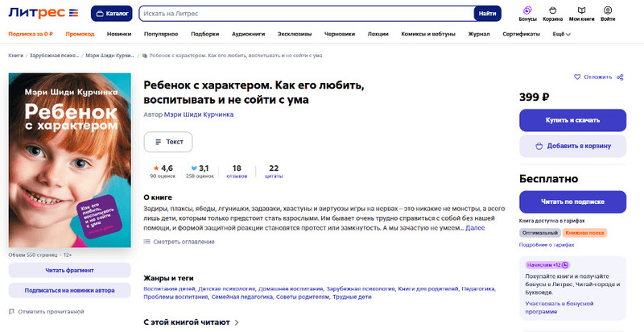Open the Мои книги icon
Screen dimensions: 644x332
tap(581, 14)
